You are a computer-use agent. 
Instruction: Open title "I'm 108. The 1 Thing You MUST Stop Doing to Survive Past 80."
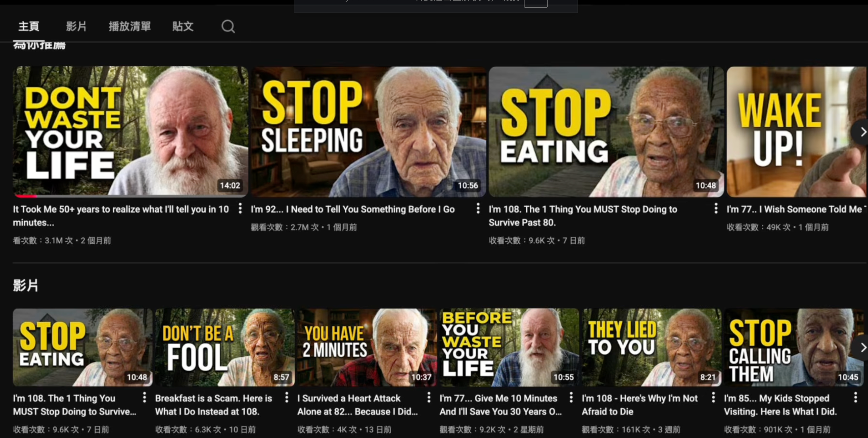(x=583, y=216)
